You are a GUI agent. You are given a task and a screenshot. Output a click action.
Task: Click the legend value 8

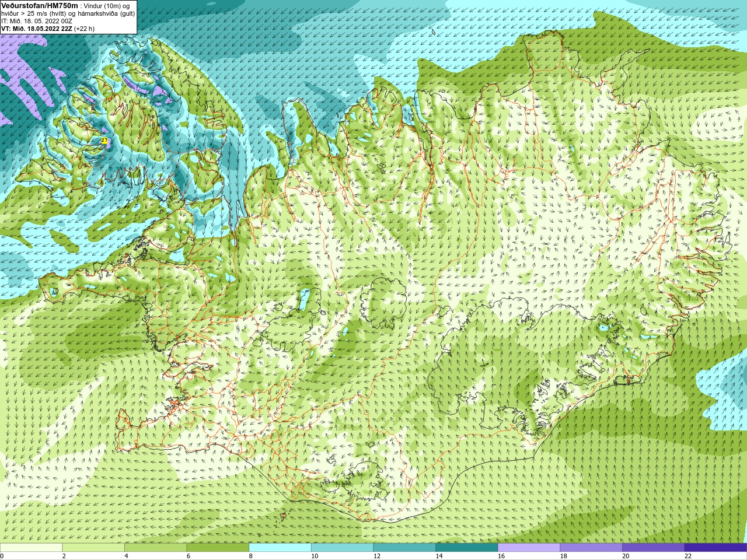click(x=251, y=556)
